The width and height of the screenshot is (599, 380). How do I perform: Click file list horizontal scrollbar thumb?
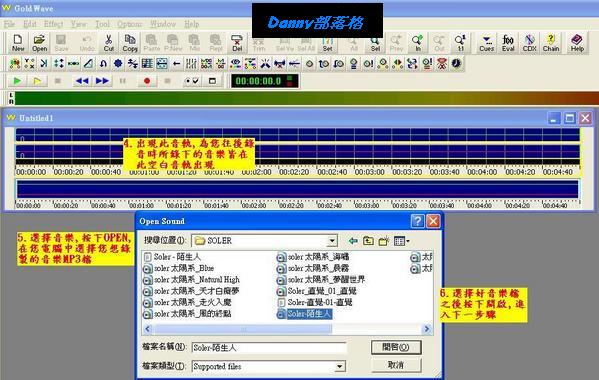243,329
